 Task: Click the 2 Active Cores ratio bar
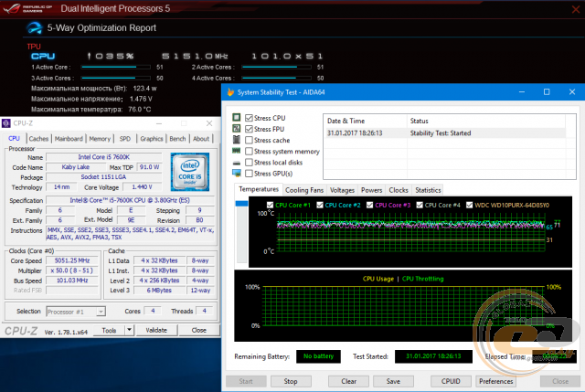point(276,67)
